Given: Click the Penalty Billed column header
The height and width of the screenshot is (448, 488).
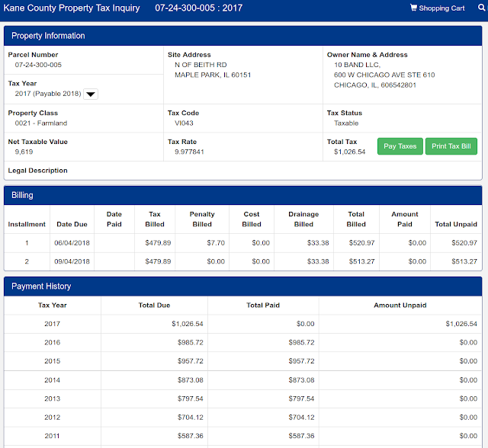Looking at the screenshot, I should [202, 219].
